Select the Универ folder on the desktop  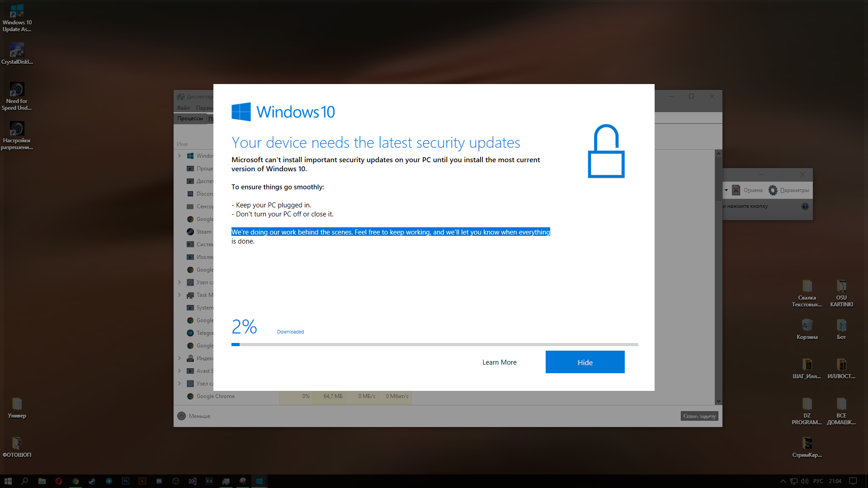tap(17, 408)
